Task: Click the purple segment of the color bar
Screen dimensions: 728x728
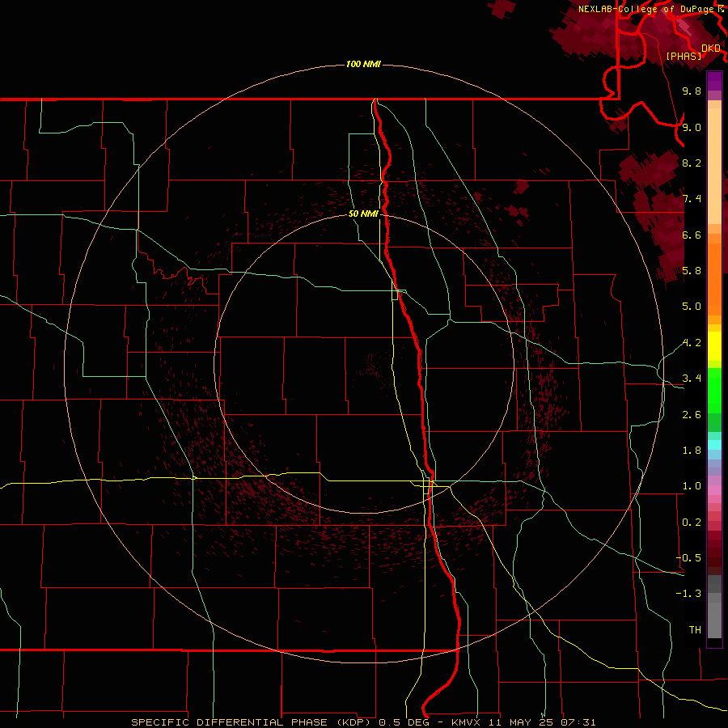Action: [714, 81]
